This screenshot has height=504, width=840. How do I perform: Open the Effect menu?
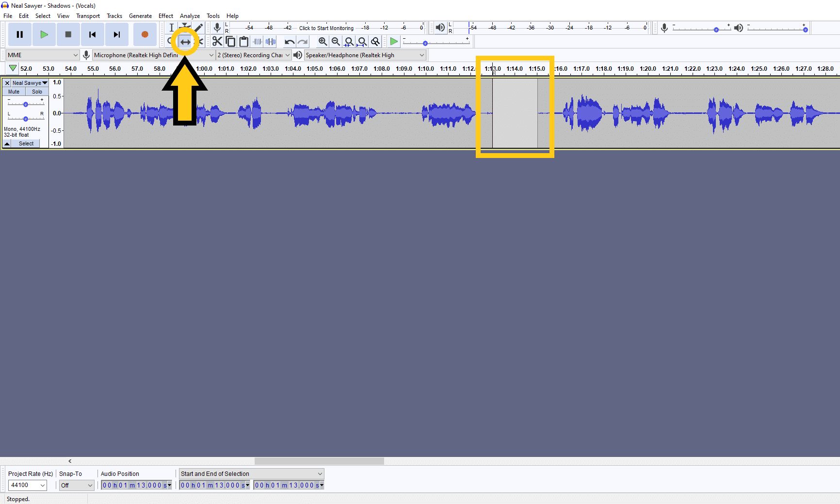coord(165,16)
